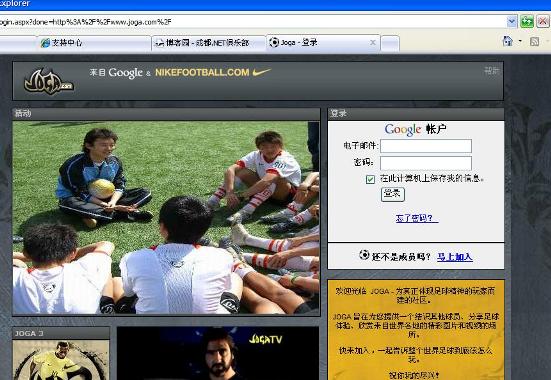Click the green refresh icon
551x380 pixels.
(527, 22)
